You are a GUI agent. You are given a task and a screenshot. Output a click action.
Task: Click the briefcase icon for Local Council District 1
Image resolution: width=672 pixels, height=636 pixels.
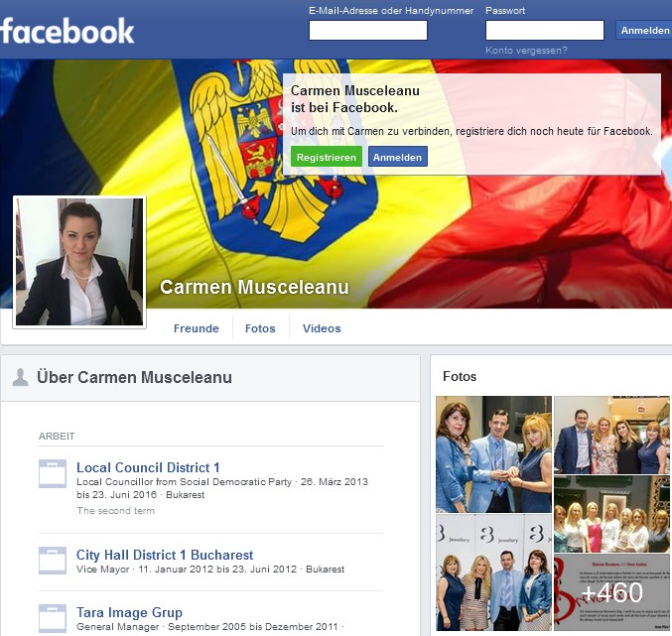(x=53, y=473)
